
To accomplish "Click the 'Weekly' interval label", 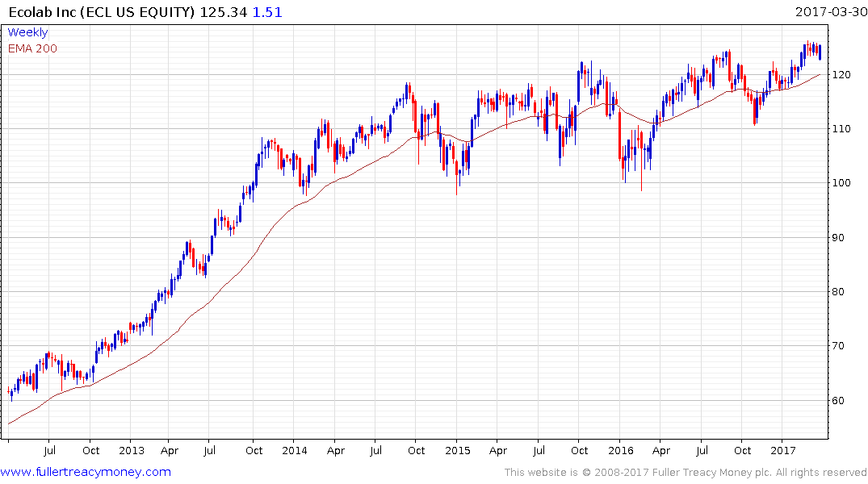I will [27, 32].
